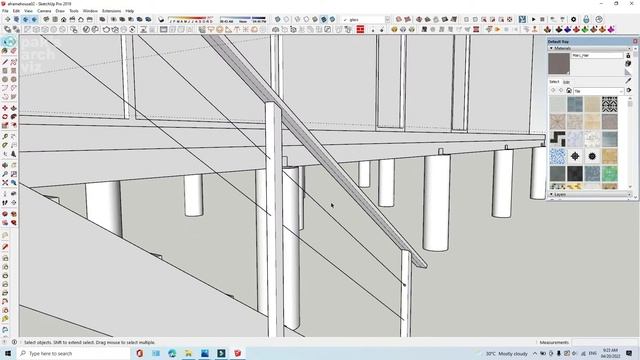Select the Zoom tool
The height and width of the screenshot is (360, 640).
point(5,174)
